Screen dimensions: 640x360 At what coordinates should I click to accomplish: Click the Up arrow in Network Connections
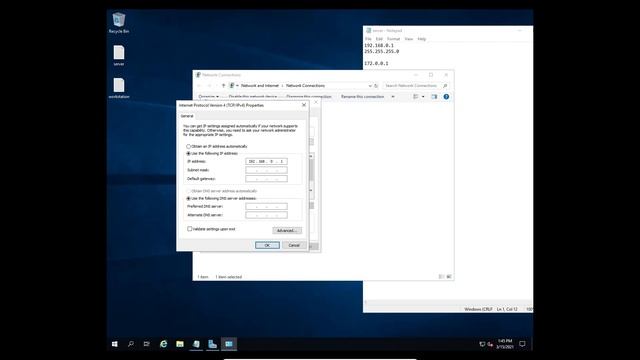[x=223, y=86]
